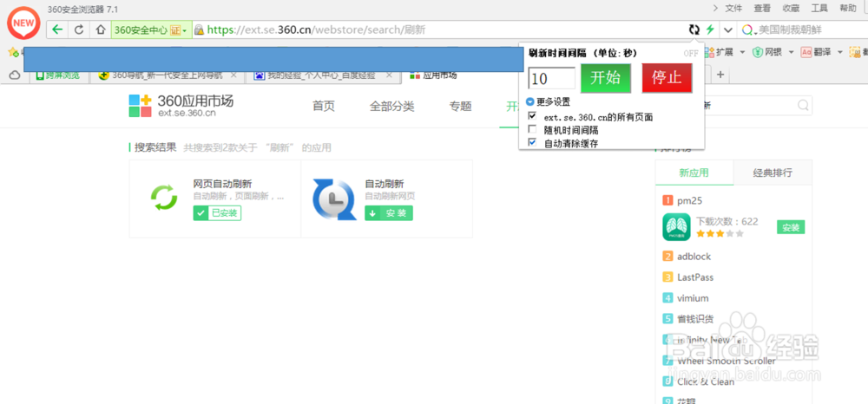
Task: Close the 360导航 tab
Action: point(233,75)
